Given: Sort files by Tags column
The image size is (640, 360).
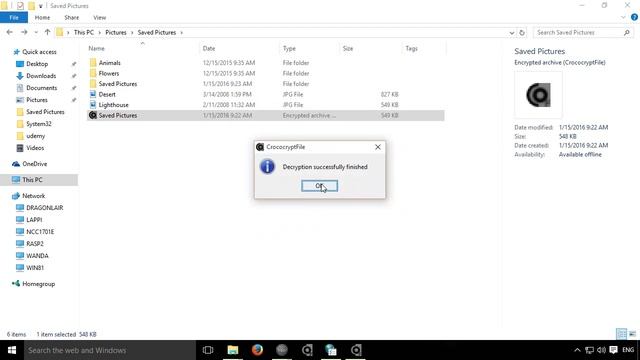Looking at the screenshot, I should coord(411,48).
